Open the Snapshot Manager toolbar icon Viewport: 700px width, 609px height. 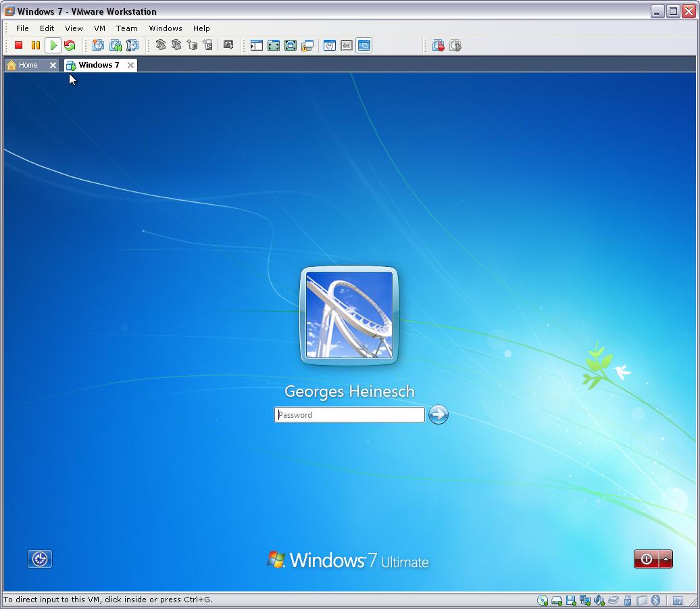(132, 45)
